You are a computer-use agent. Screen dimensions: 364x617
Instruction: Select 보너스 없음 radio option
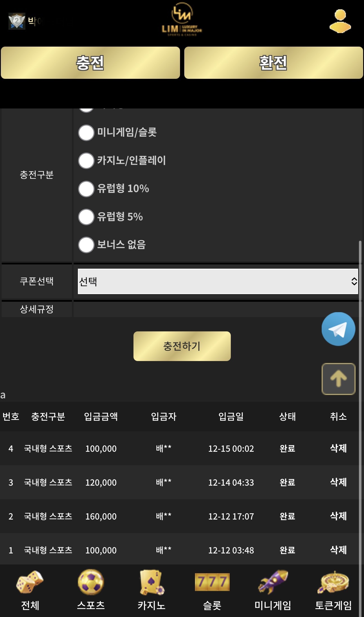click(86, 245)
